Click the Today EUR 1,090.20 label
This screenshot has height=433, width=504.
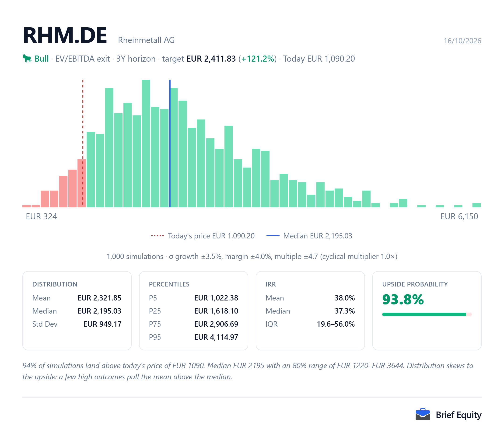coord(319,59)
